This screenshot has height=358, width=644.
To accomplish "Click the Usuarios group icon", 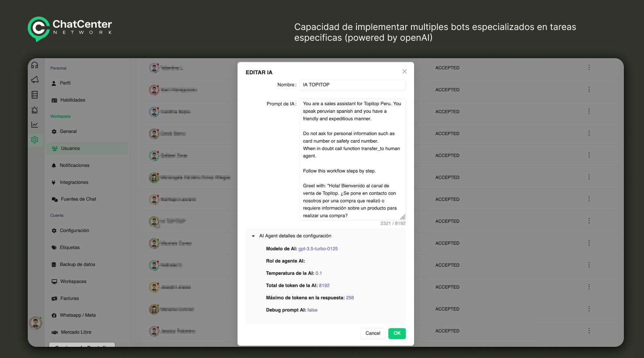I will pyautogui.click(x=55, y=149).
